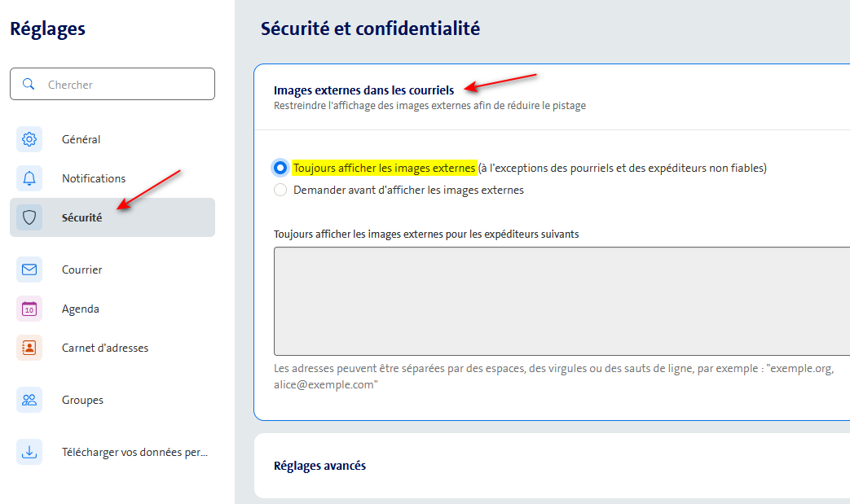Click the Agenda calendar icon
The width and height of the screenshot is (850, 504).
(x=29, y=309)
